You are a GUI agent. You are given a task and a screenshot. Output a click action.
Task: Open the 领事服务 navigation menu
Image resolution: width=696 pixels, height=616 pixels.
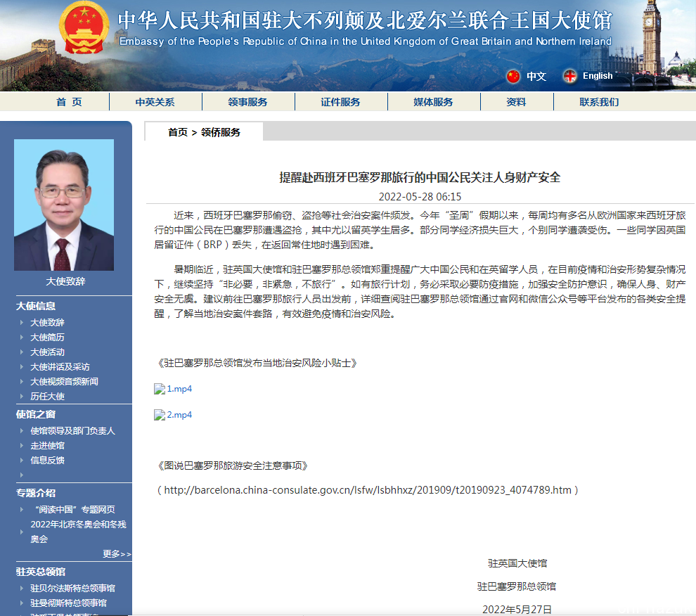(247, 102)
